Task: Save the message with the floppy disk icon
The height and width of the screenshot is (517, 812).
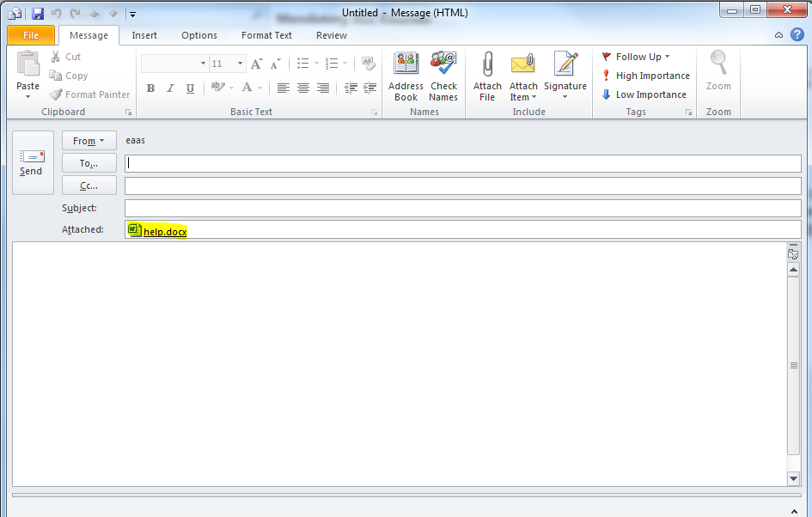Action: [x=38, y=14]
